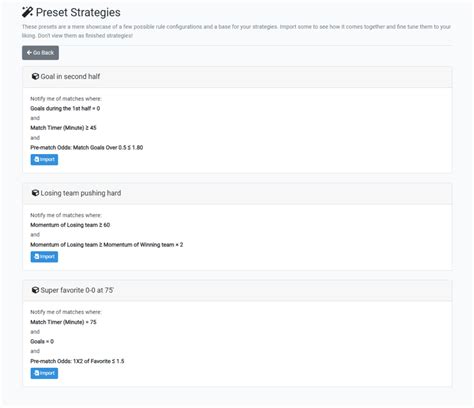Click the Momentum of Losing team ≥ 60 rule
Screen dimensions: 474x408
pyautogui.click(x=70, y=225)
